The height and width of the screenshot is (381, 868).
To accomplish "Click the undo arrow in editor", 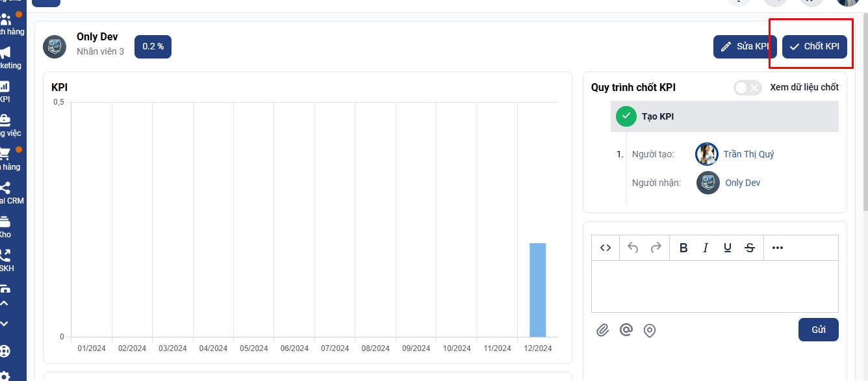I will (633, 248).
